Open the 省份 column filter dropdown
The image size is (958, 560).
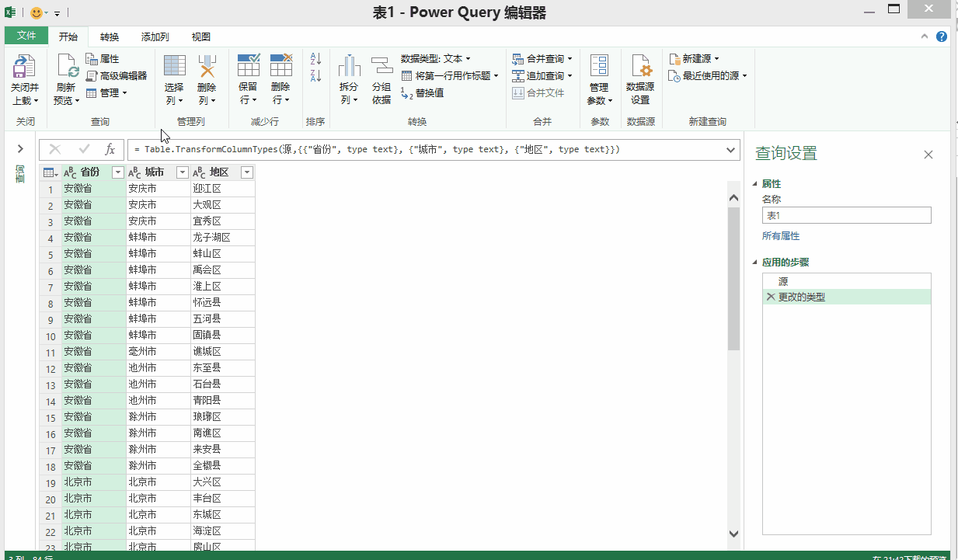pyautogui.click(x=118, y=172)
